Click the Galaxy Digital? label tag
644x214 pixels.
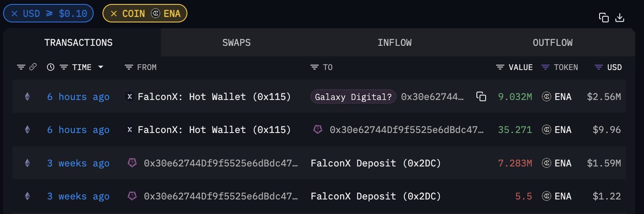pyautogui.click(x=353, y=96)
